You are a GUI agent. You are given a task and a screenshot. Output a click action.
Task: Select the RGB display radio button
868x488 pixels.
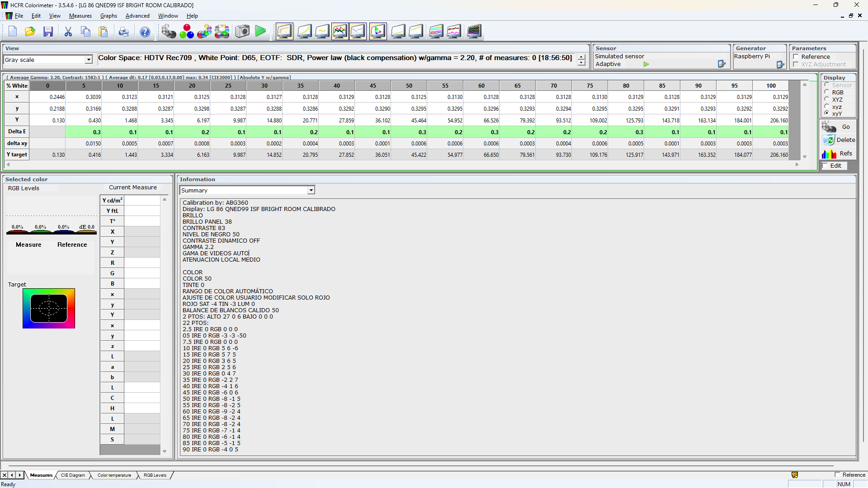pos(827,92)
